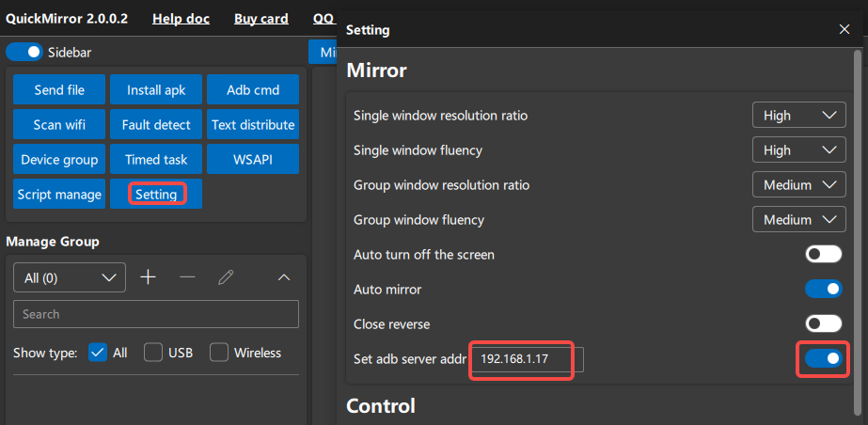
Task: Disable the Auto mirror switch
Action: 824,289
